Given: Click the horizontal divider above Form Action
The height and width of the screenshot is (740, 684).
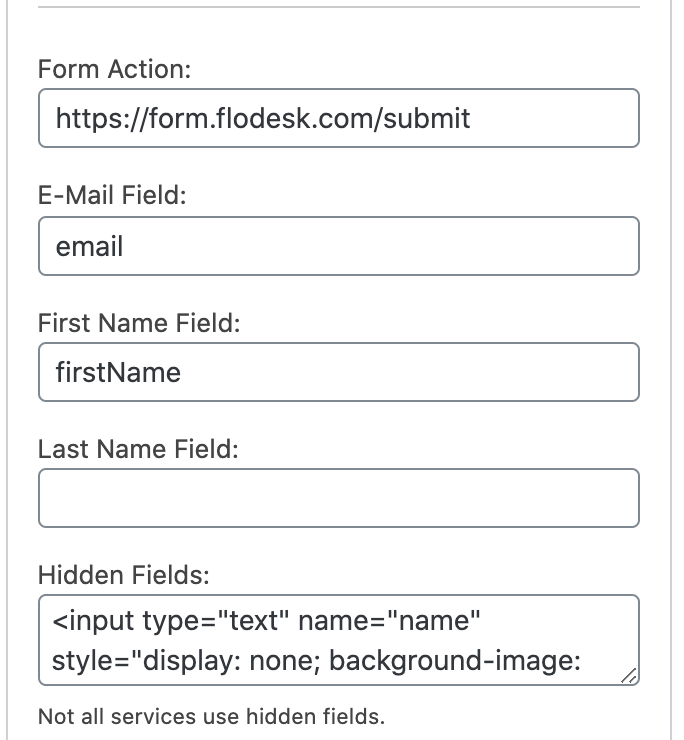Looking at the screenshot, I should point(338,7).
